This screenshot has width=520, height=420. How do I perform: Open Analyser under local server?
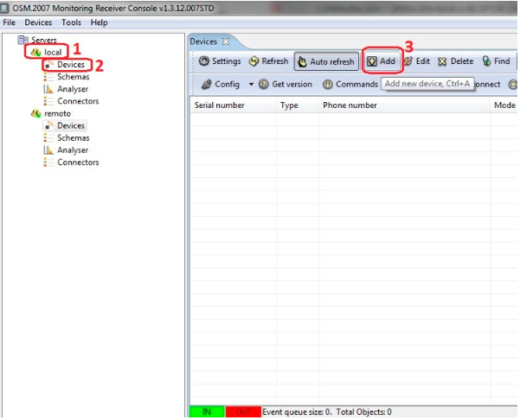pyautogui.click(x=73, y=89)
